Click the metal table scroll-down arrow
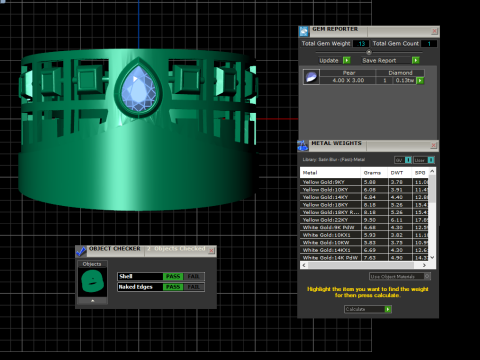 (432, 257)
